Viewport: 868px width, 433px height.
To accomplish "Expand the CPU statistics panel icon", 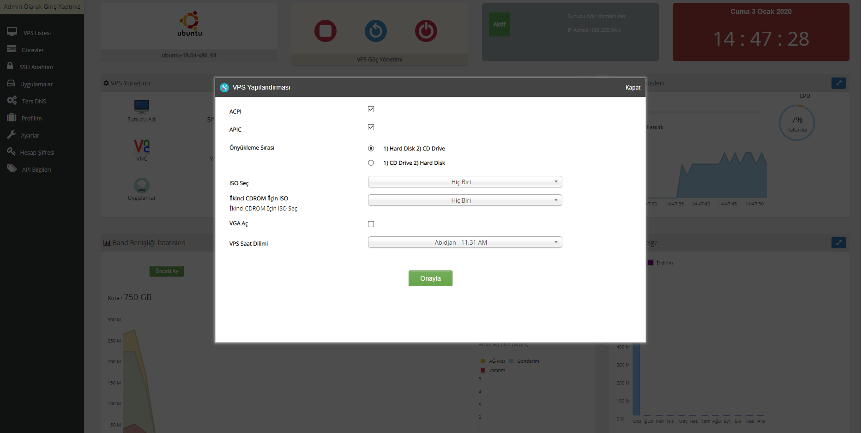I will coord(838,83).
